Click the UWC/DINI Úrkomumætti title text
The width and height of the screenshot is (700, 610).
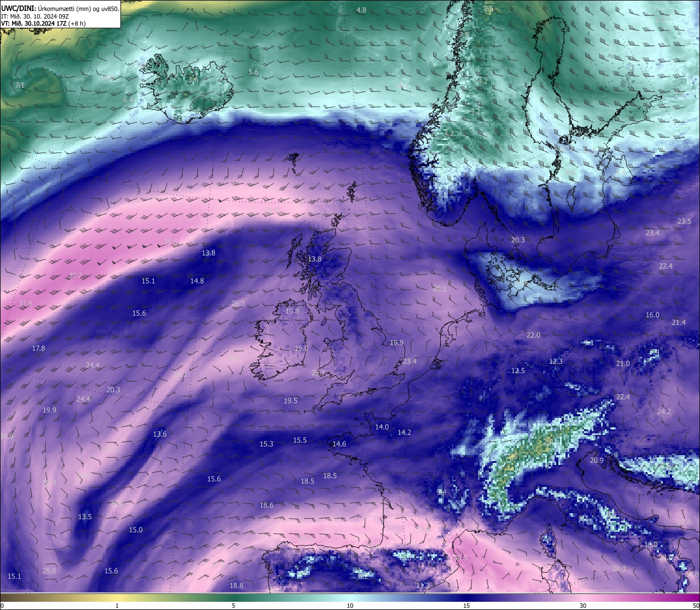(x=60, y=8)
